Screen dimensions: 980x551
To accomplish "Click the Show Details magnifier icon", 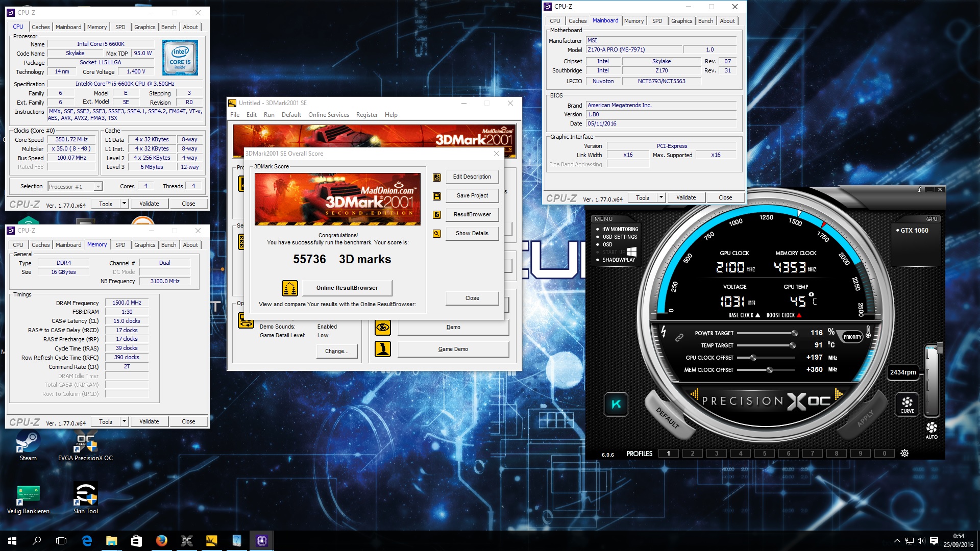I will tap(437, 234).
